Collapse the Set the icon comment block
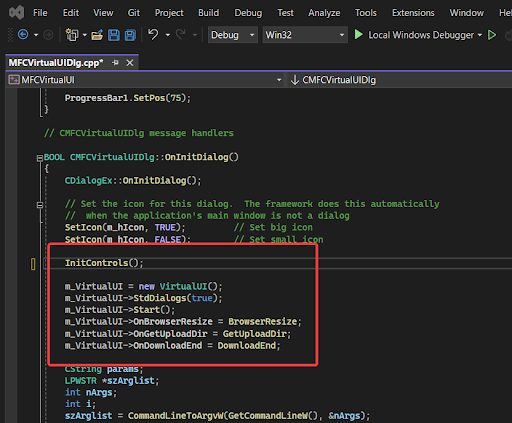 (x=40, y=205)
